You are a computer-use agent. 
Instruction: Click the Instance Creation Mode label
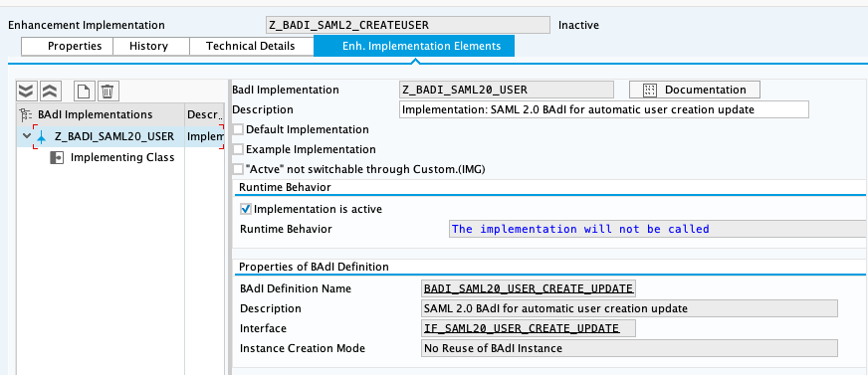(303, 348)
